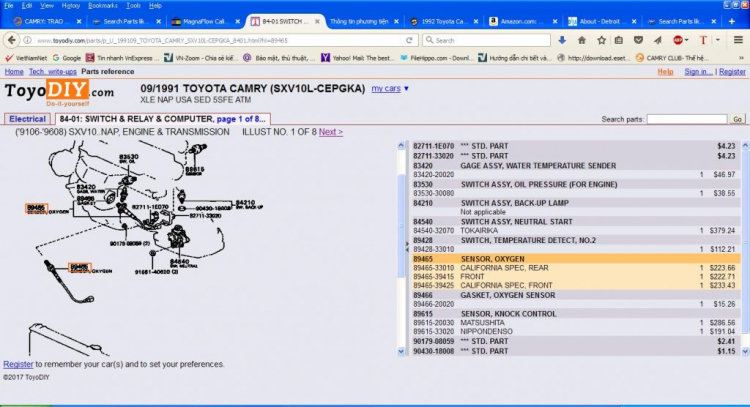This screenshot has width=750, height=407.
Task: Switch to the About - Detroit tab
Action: pos(602,22)
